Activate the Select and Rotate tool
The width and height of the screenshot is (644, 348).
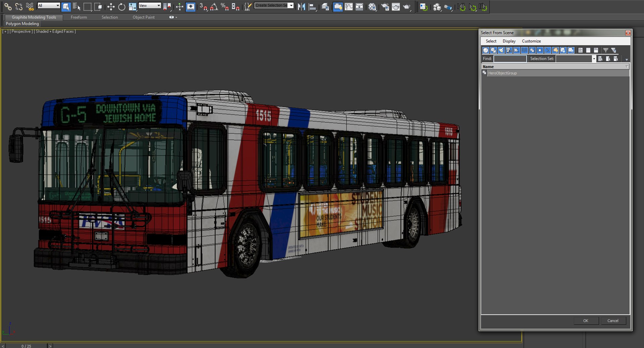click(121, 6)
